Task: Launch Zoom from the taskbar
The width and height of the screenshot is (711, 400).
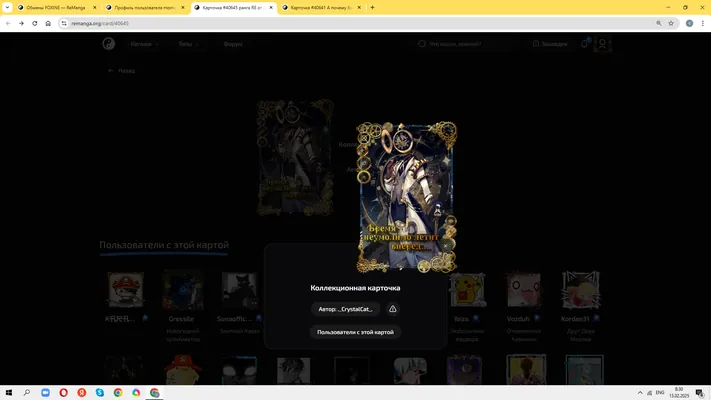Action: [45, 393]
